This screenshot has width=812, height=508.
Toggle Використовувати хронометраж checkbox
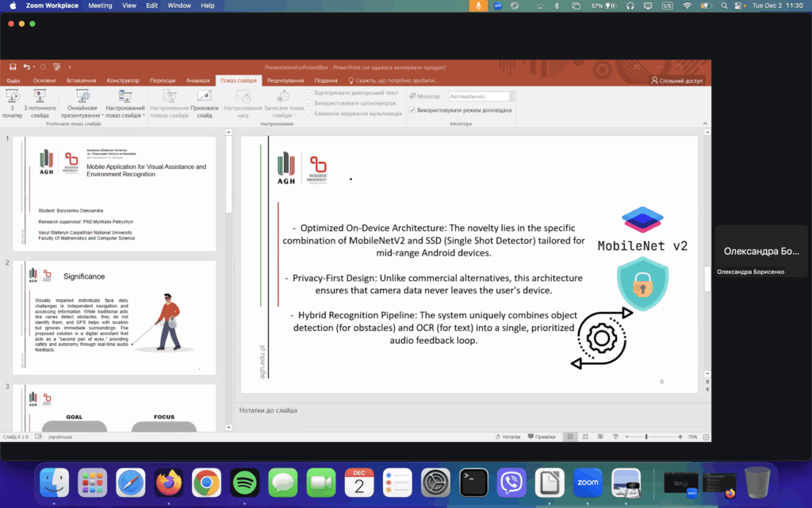pyautogui.click(x=309, y=103)
